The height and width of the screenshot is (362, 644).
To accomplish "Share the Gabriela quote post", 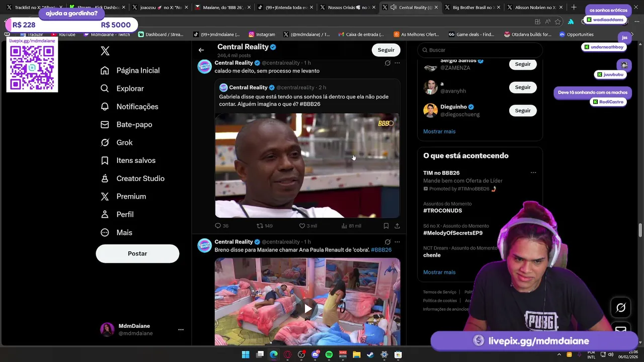I will [x=397, y=226].
